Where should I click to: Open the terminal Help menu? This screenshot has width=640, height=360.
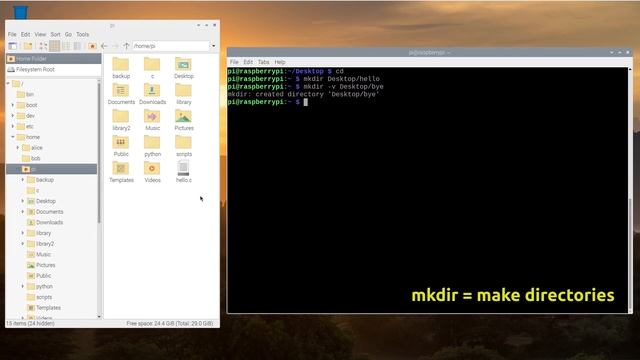(x=280, y=62)
